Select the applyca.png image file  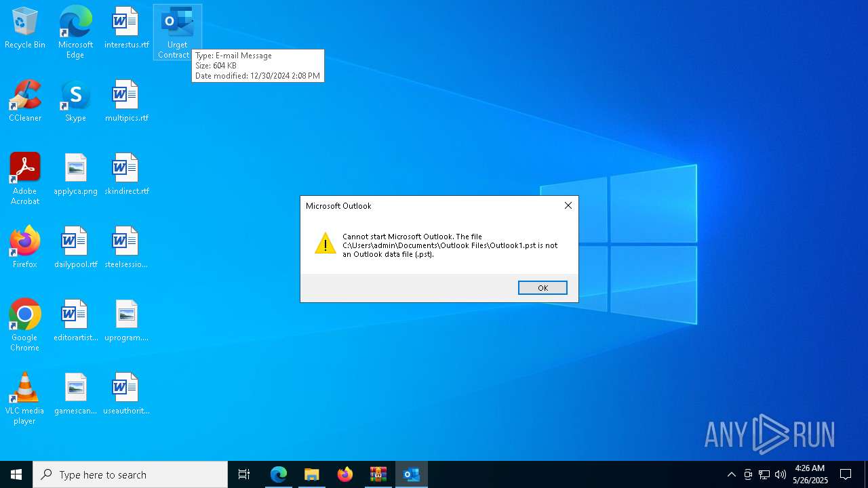coord(75,174)
